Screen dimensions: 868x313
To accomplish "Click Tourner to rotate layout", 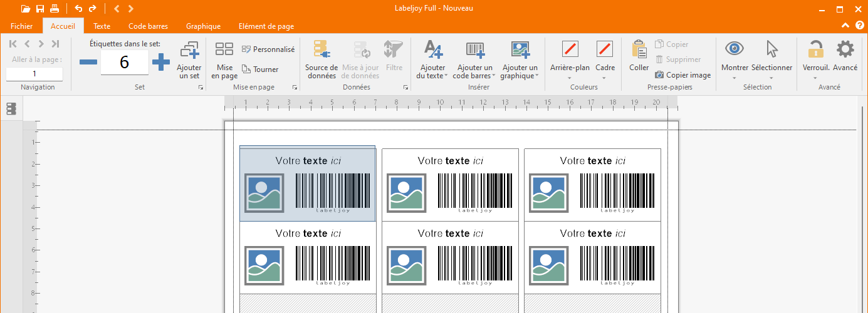I will point(261,69).
